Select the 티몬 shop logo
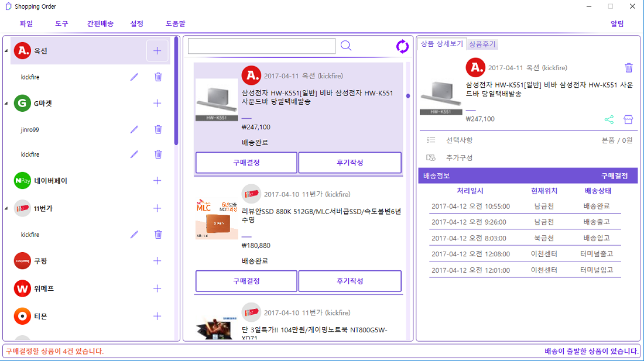The image size is (644, 361). click(x=23, y=317)
